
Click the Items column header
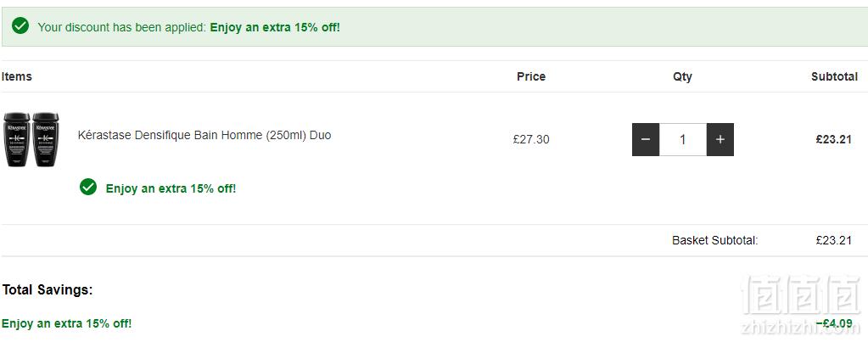17,76
